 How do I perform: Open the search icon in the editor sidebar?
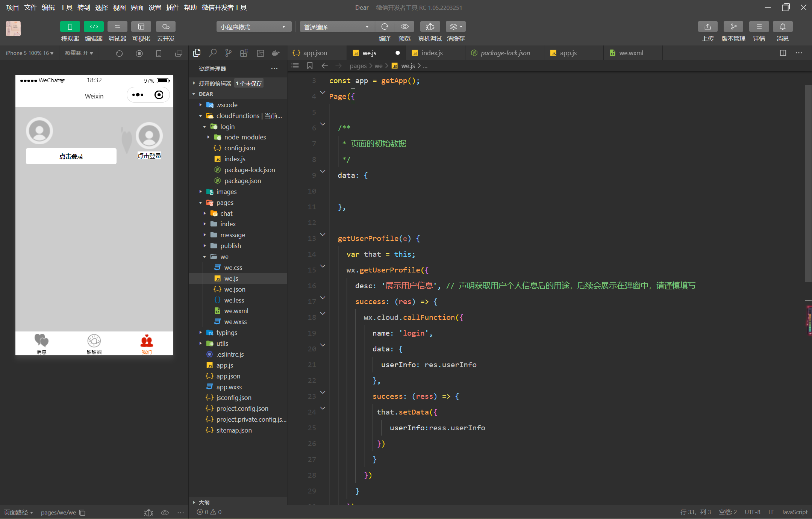(213, 53)
